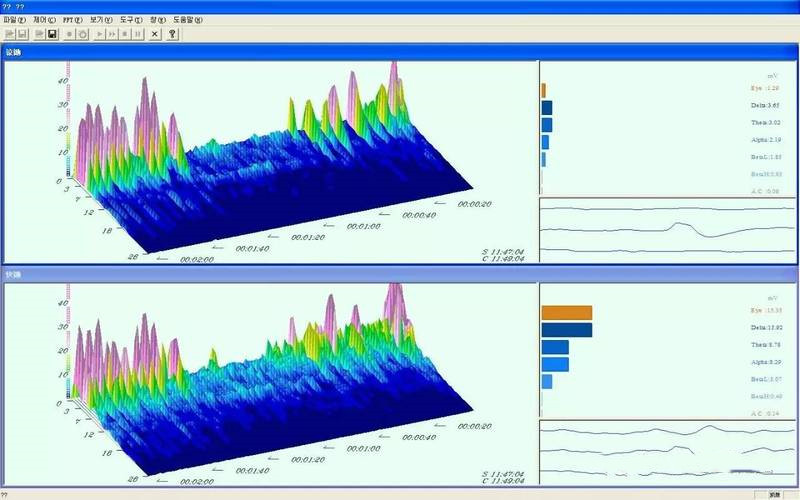Click the record dot toolbar button

[x=69, y=34]
